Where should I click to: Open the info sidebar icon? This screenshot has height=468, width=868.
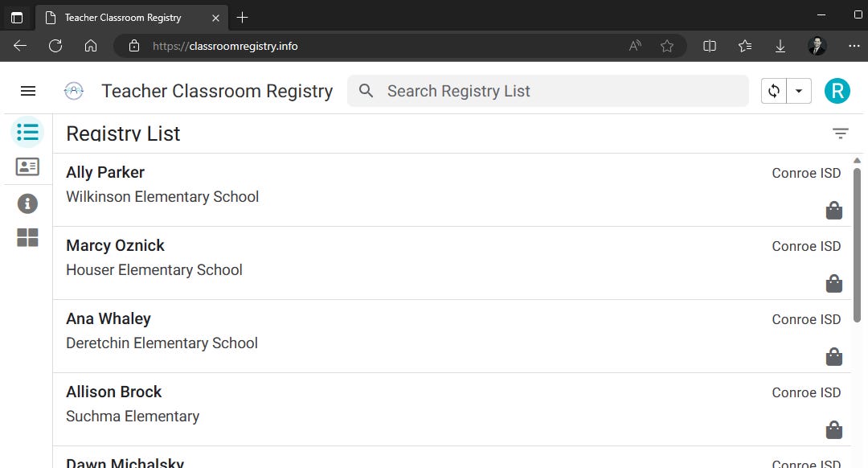pos(27,203)
